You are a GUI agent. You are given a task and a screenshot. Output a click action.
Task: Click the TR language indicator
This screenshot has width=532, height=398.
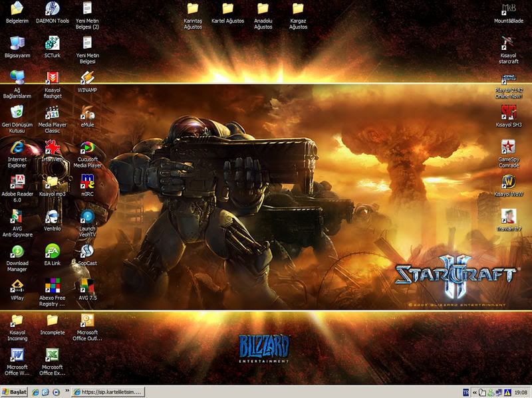tap(466, 392)
